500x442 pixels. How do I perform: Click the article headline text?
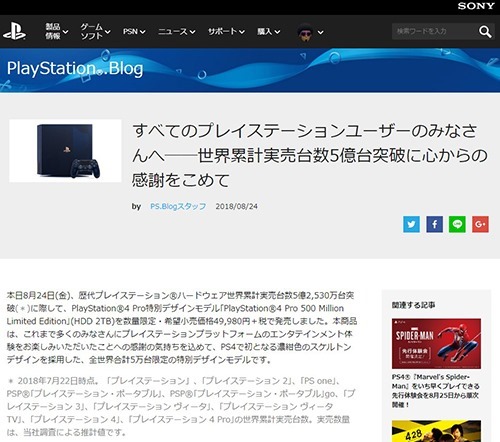click(x=310, y=155)
